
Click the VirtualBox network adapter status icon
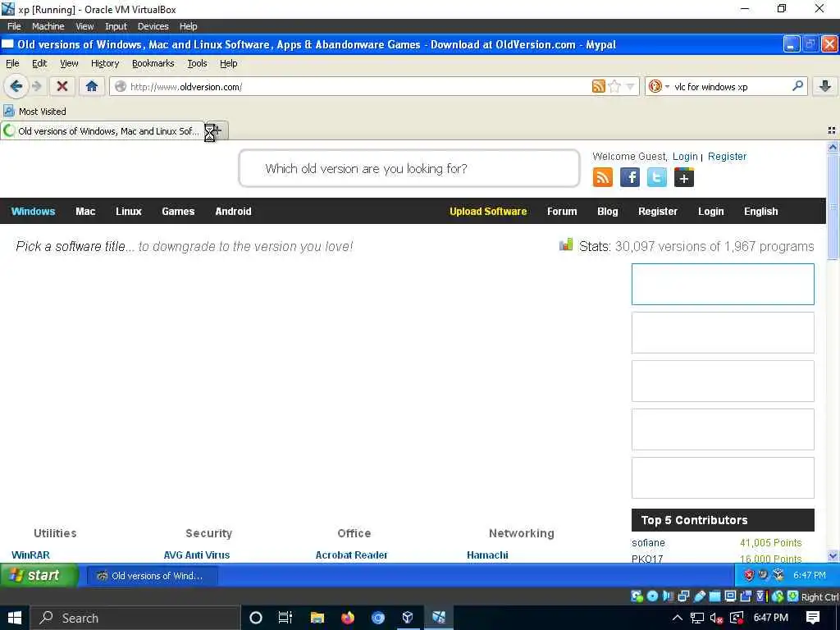point(684,596)
